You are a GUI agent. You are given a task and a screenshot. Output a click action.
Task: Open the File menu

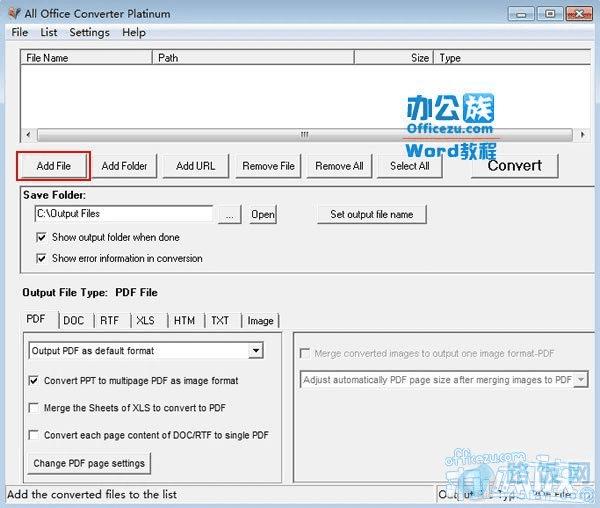(x=20, y=33)
